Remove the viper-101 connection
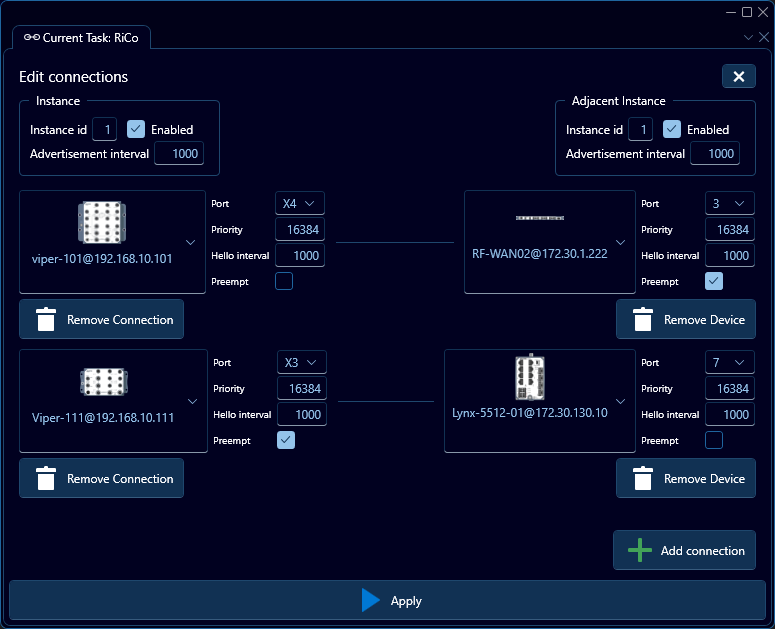This screenshot has width=775, height=629. tap(101, 319)
